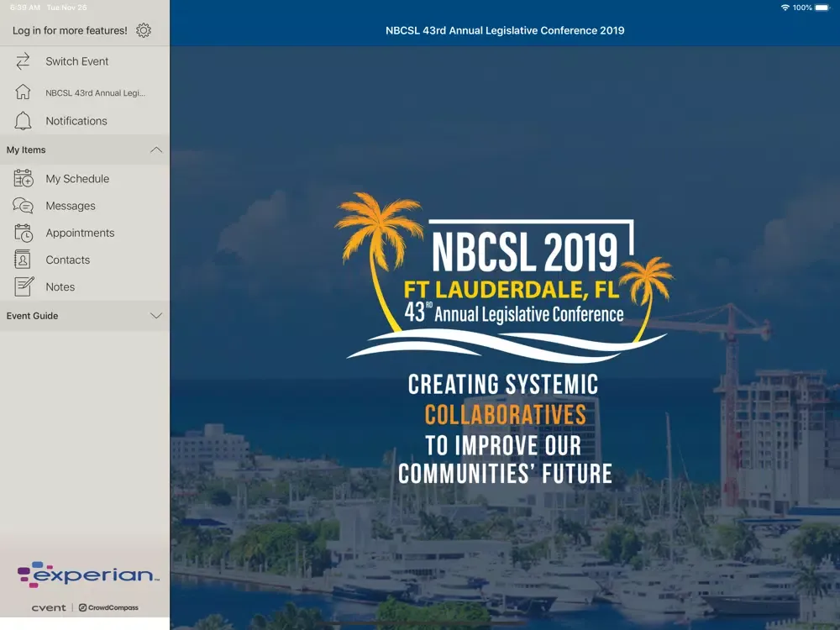The width and height of the screenshot is (840, 630).
Task: Click the home icon for NBCSL event
Action: point(23,92)
